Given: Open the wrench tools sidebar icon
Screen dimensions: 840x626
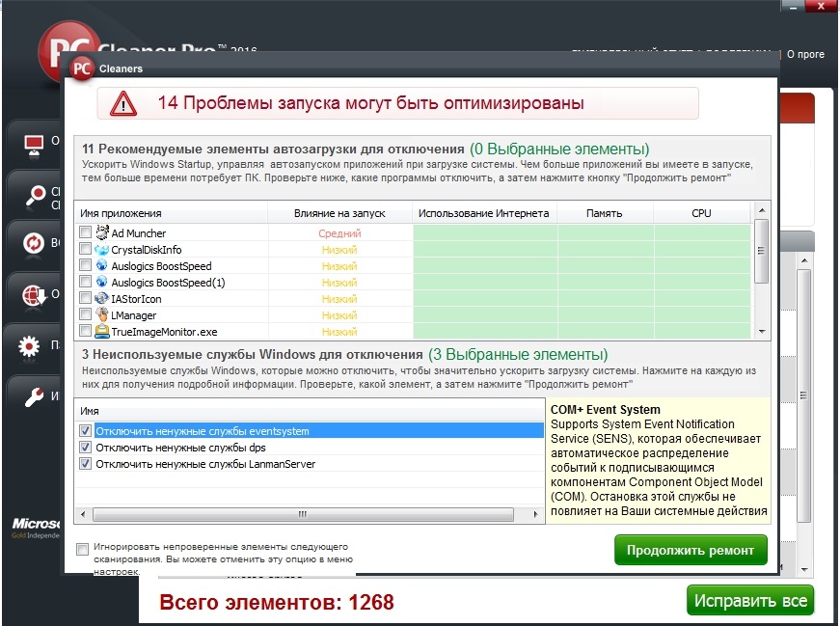Looking at the screenshot, I should click(35, 397).
